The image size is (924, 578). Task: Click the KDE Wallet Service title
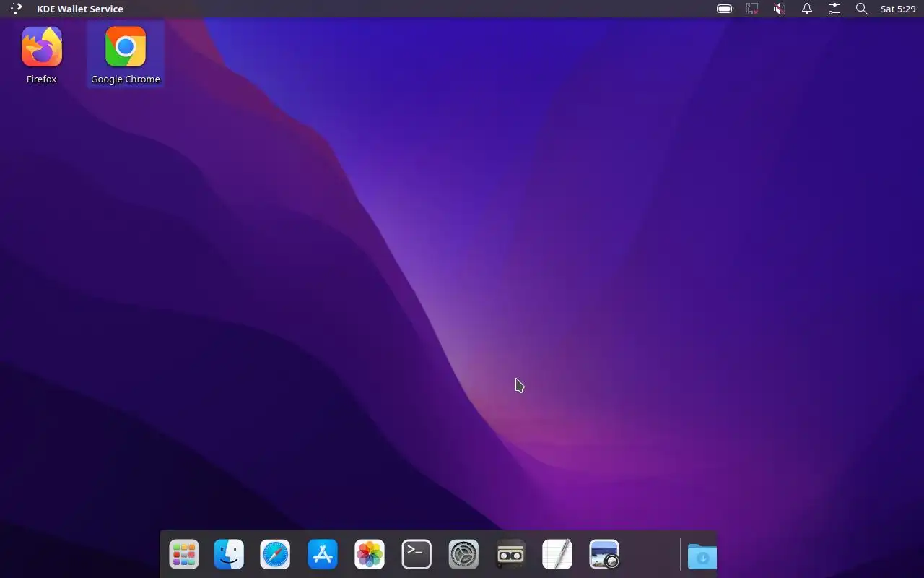[80, 9]
